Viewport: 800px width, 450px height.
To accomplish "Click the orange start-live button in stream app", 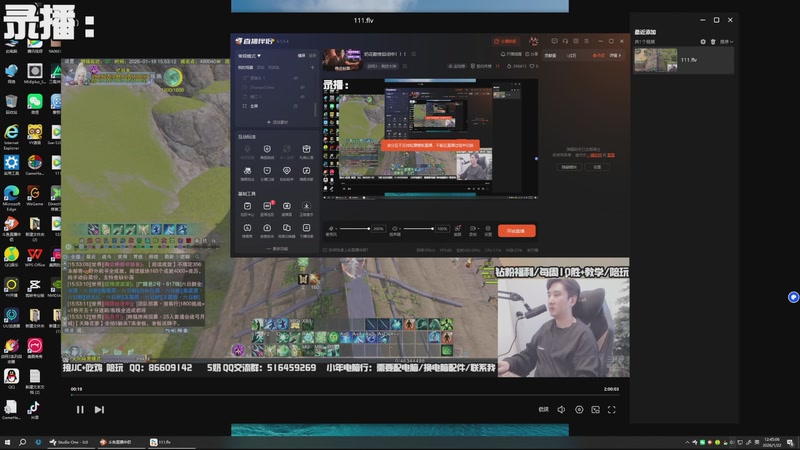I will [x=516, y=231].
